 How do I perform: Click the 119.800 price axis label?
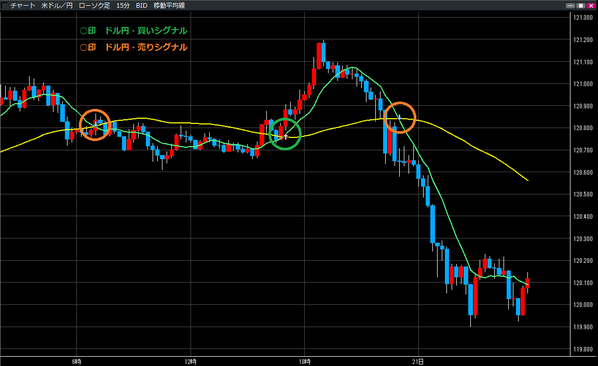coord(583,349)
